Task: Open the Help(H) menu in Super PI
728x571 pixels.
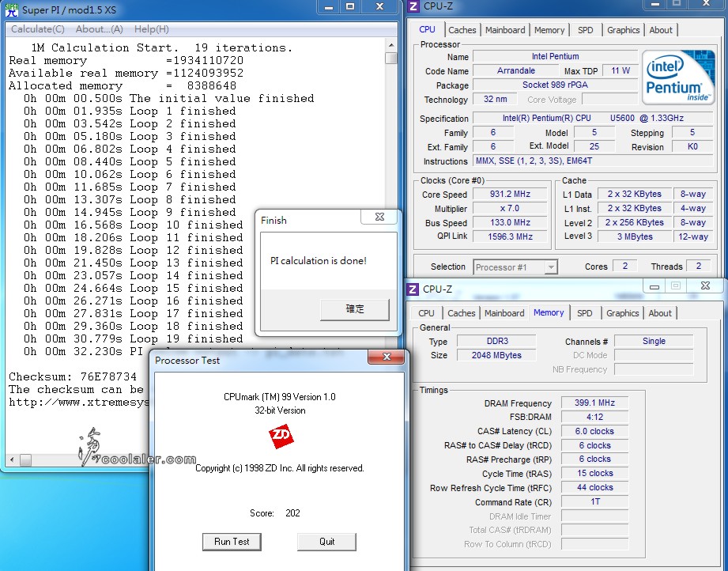Action: (151, 29)
